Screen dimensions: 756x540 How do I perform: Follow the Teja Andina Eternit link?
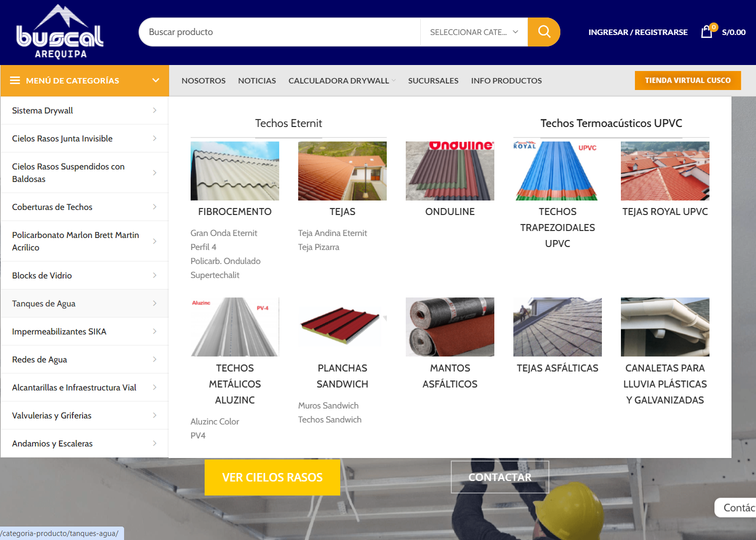[x=332, y=233]
